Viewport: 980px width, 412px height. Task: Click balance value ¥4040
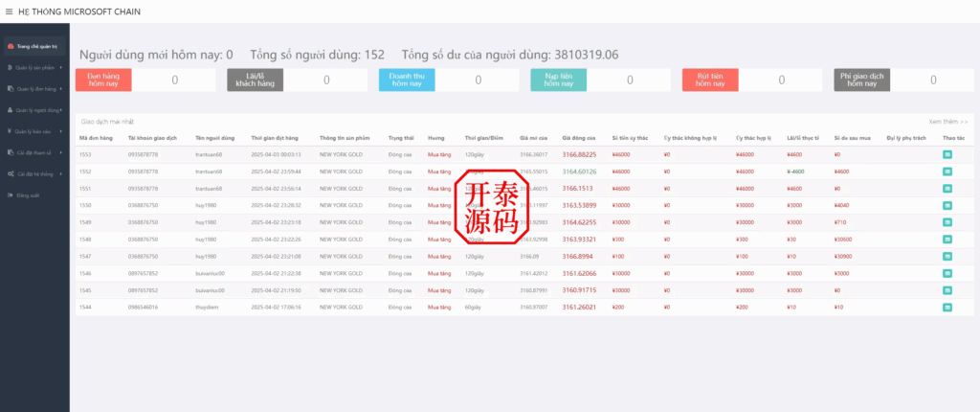pos(842,205)
